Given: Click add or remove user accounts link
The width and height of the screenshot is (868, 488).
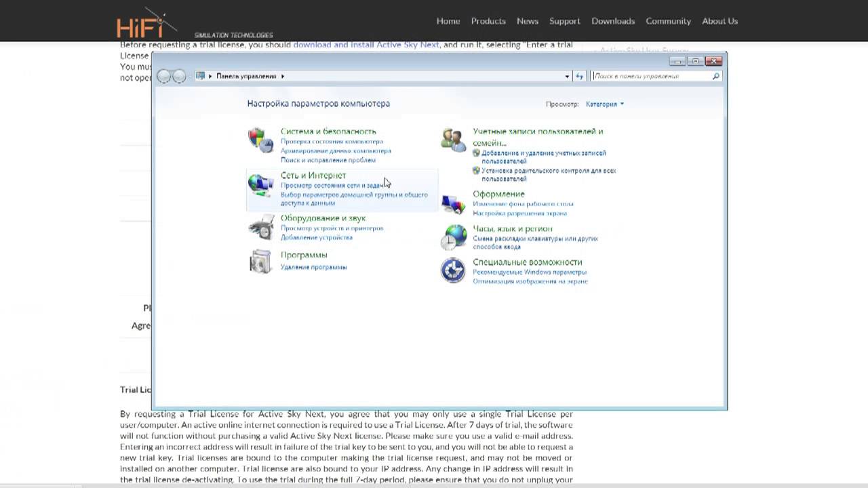Looking at the screenshot, I should [544, 157].
